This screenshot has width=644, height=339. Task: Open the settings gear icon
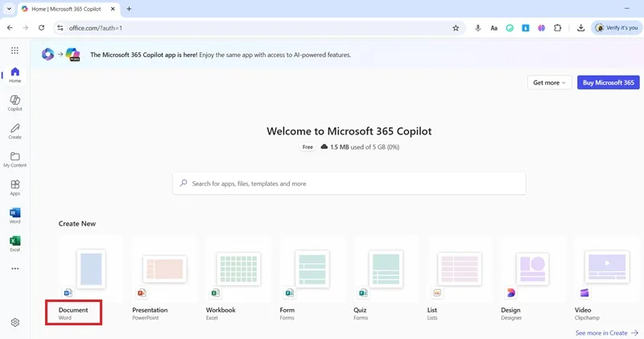click(15, 323)
